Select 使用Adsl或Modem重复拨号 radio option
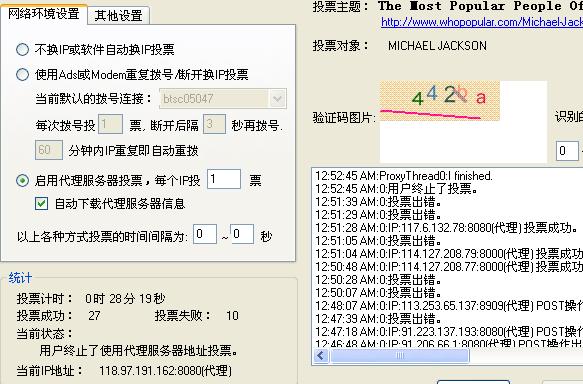The image size is (583, 384). point(22,74)
